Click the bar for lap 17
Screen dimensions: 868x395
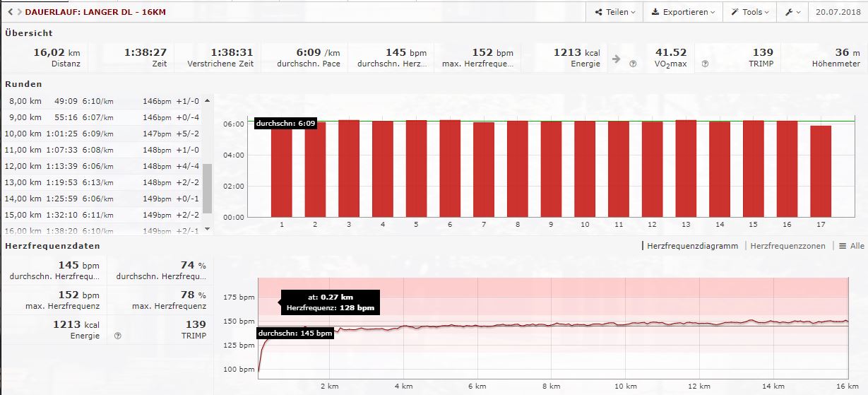[x=820, y=171]
